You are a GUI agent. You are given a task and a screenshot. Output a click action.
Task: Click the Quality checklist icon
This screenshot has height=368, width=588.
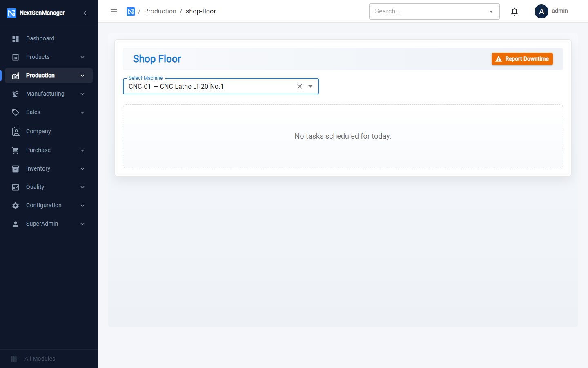pyautogui.click(x=16, y=187)
